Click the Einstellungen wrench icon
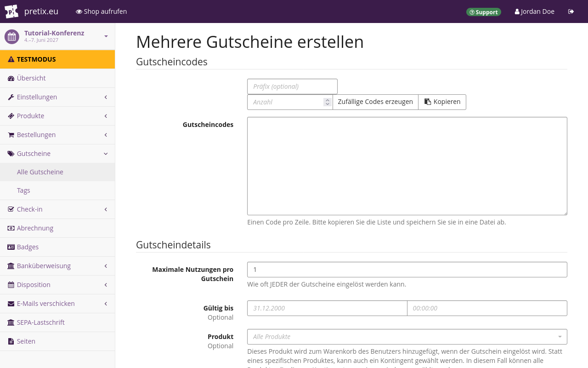This screenshot has width=588, height=368. [11, 97]
